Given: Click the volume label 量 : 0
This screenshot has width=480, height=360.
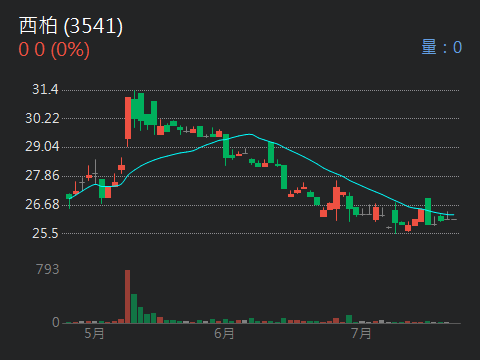Looking at the screenshot, I should (x=442, y=47).
